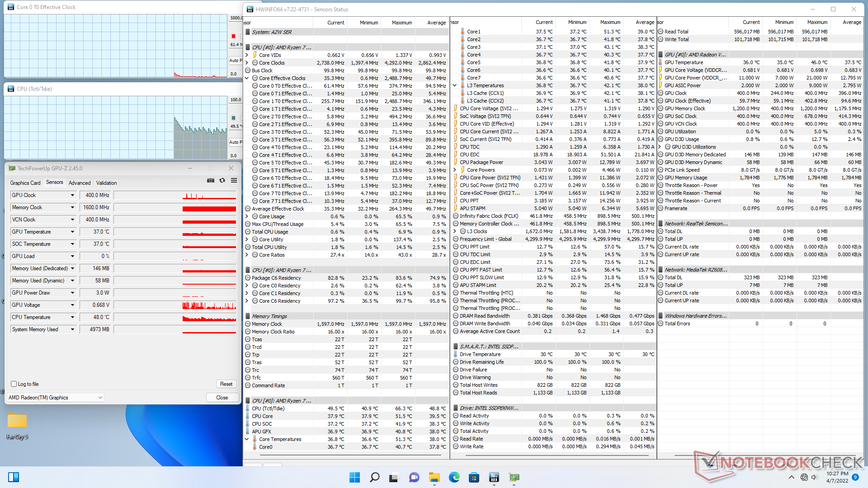Collapse L3 Temperatures group
The width and height of the screenshot is (868, 488).
pyautogui.click(x=454, y=85)
